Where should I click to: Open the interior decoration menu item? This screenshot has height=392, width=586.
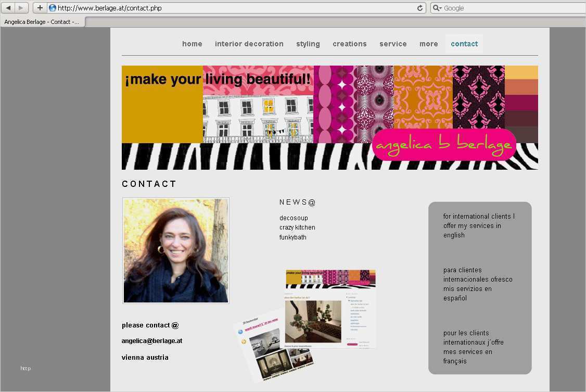249,44
